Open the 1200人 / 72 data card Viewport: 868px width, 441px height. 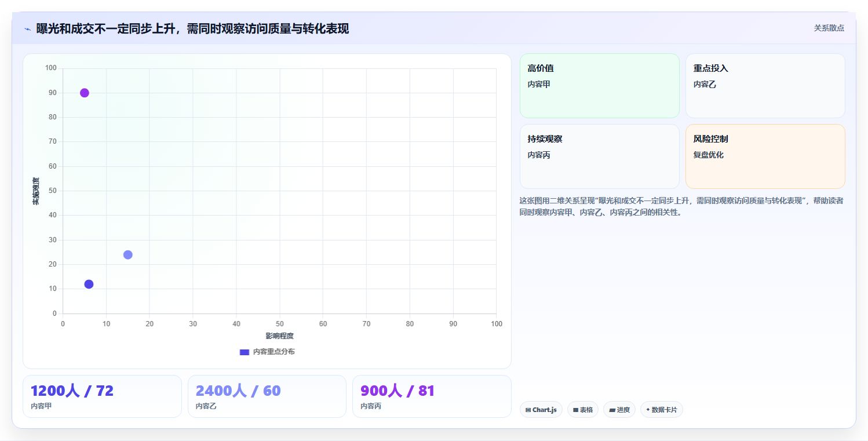click(x=102, y=396)
